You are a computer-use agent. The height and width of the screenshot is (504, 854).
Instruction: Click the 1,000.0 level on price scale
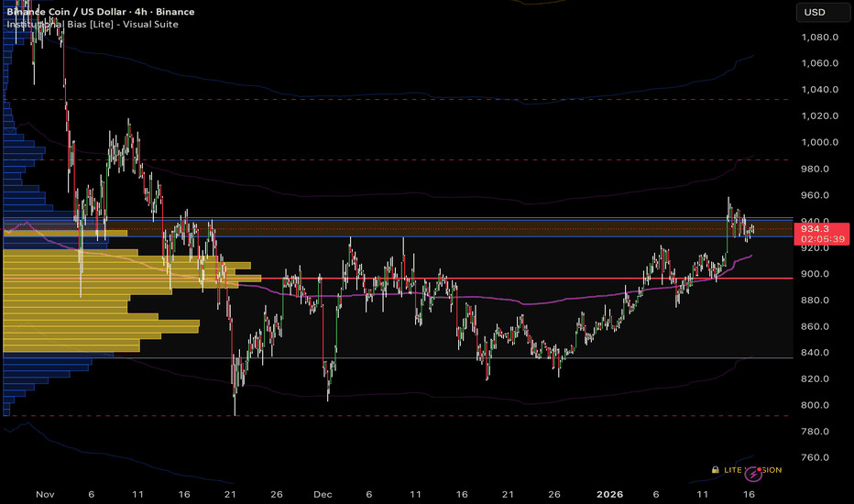[818, 143]
